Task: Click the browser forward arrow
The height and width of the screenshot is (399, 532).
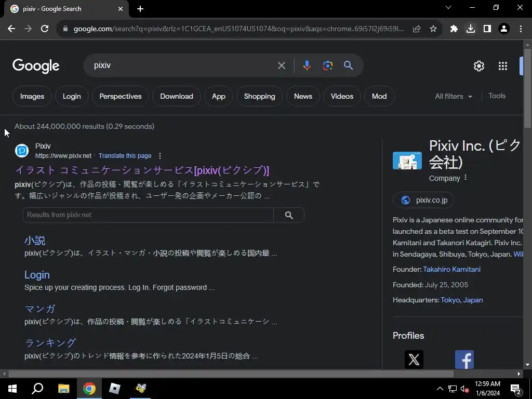Action: pos(28,29)
